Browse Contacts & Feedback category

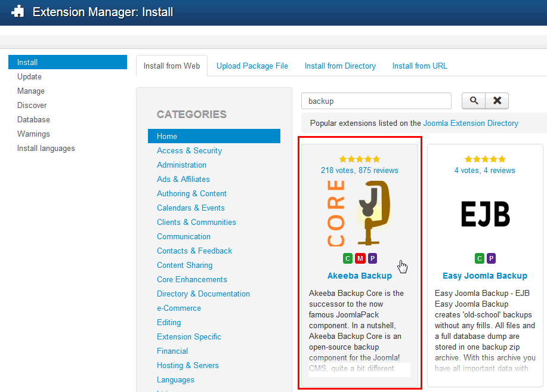tap(194, 251)
